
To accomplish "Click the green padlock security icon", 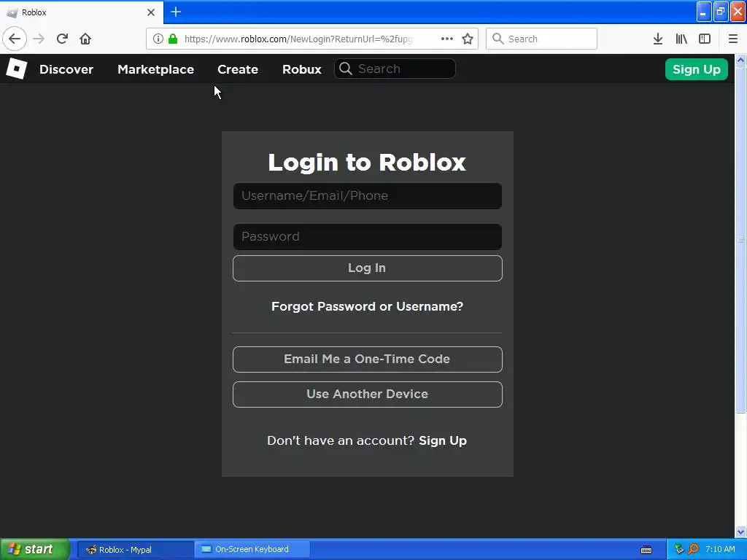I will point(173,39).
